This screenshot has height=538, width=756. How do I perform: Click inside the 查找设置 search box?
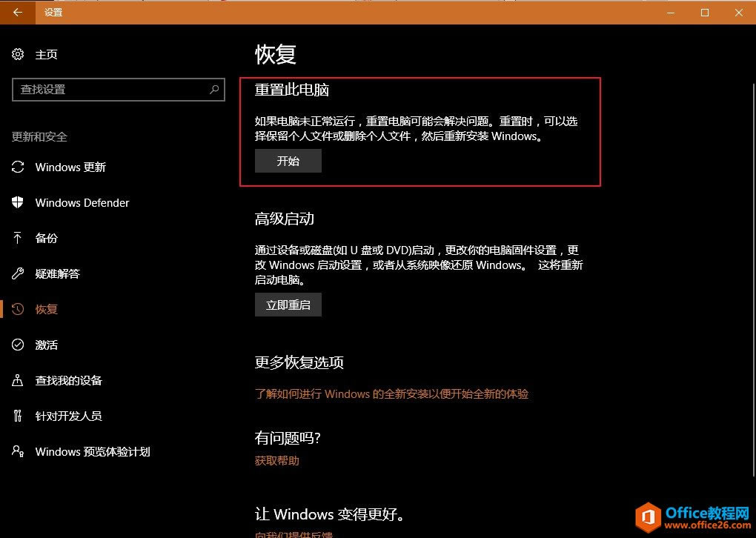[x=111, y=90]
